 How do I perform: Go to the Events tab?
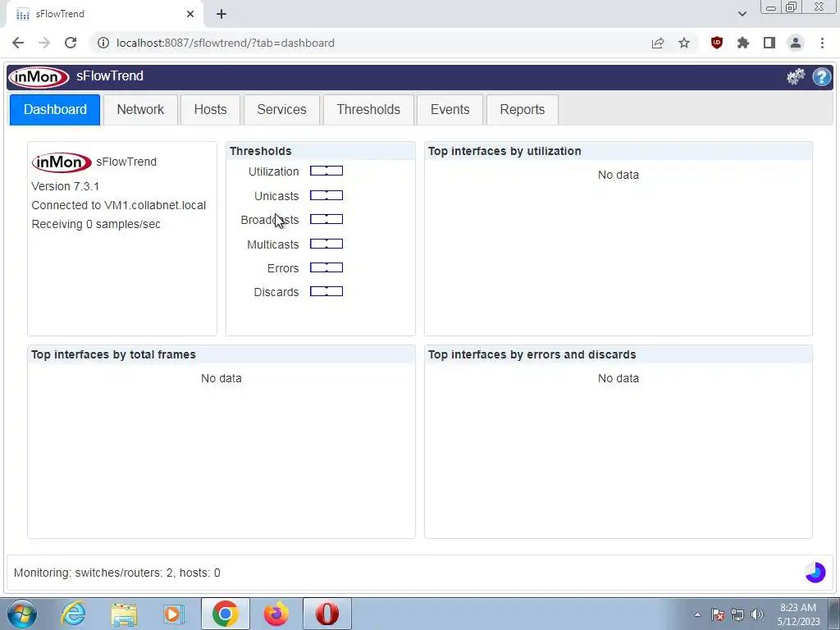click(x=450, y=110)
